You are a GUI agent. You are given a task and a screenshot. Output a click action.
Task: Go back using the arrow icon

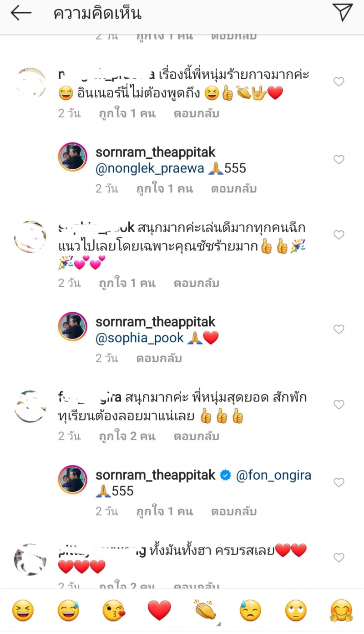(x=21, y=13)
